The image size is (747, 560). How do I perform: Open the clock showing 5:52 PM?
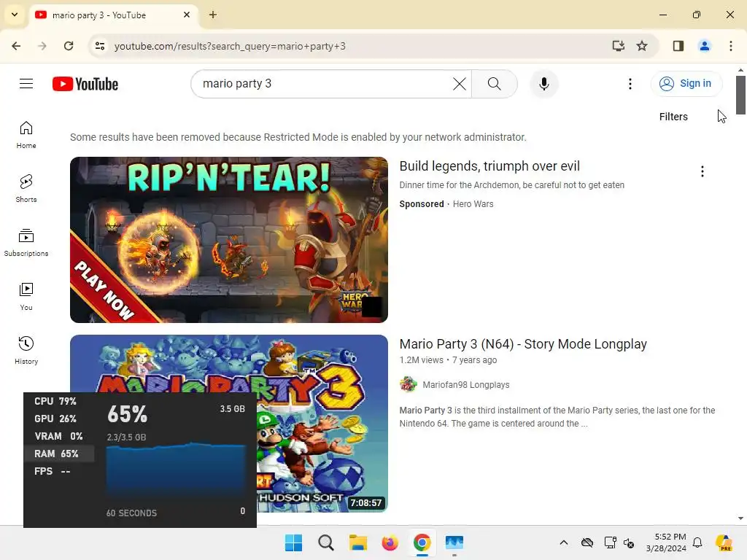pyautogui.click(x=666, y=542)
